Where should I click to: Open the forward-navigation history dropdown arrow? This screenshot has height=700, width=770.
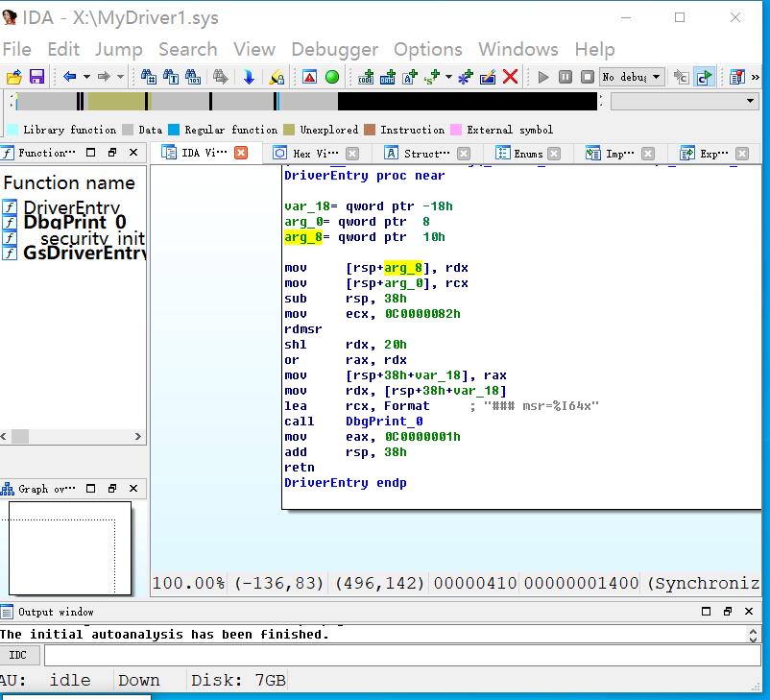click(x=120, y=77)
